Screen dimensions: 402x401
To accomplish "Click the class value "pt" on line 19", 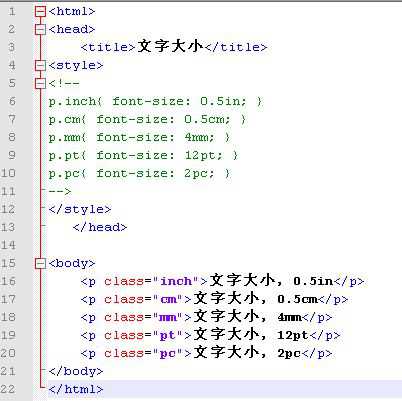I will [x=168, y=335].
